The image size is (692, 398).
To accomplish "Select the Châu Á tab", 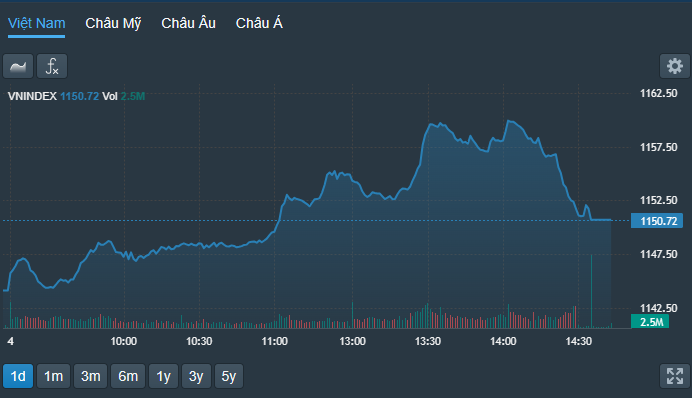I will coord(259,23).
